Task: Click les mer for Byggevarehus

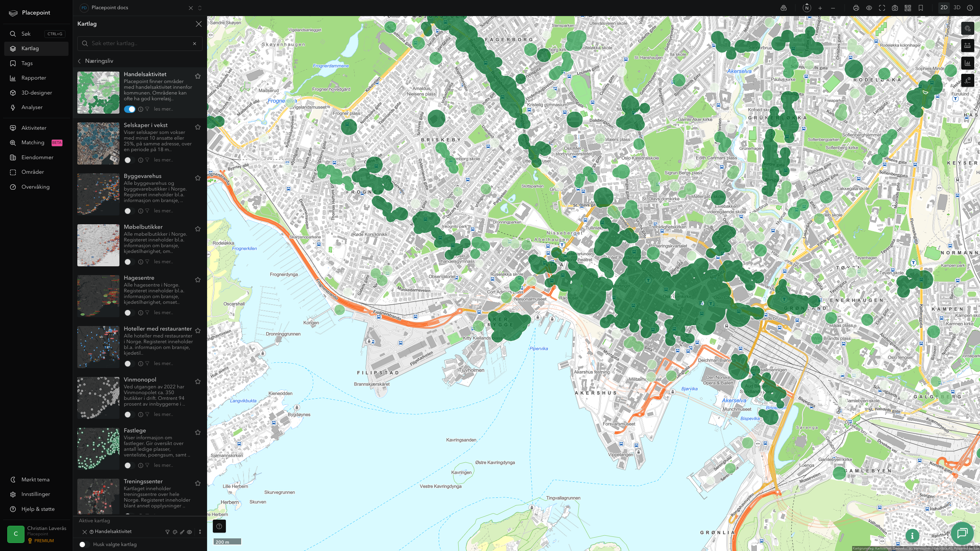Action: pyautogui.click(x=163, y=211)
